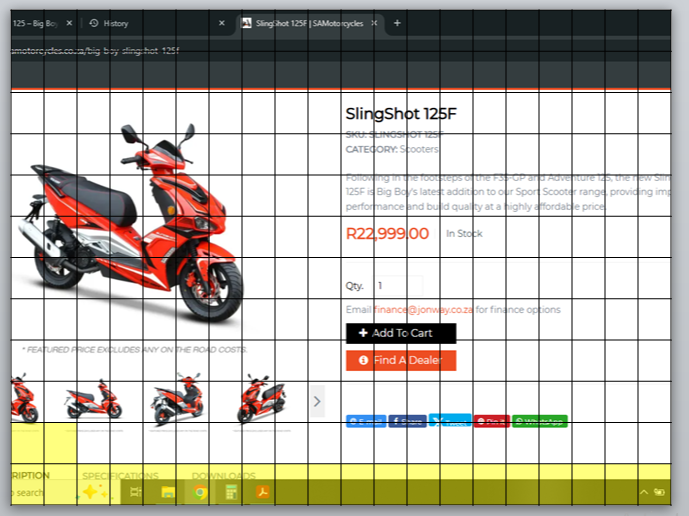Share product on Facebook
Viewport: 689px width, 516px height.
pos(407,422)
